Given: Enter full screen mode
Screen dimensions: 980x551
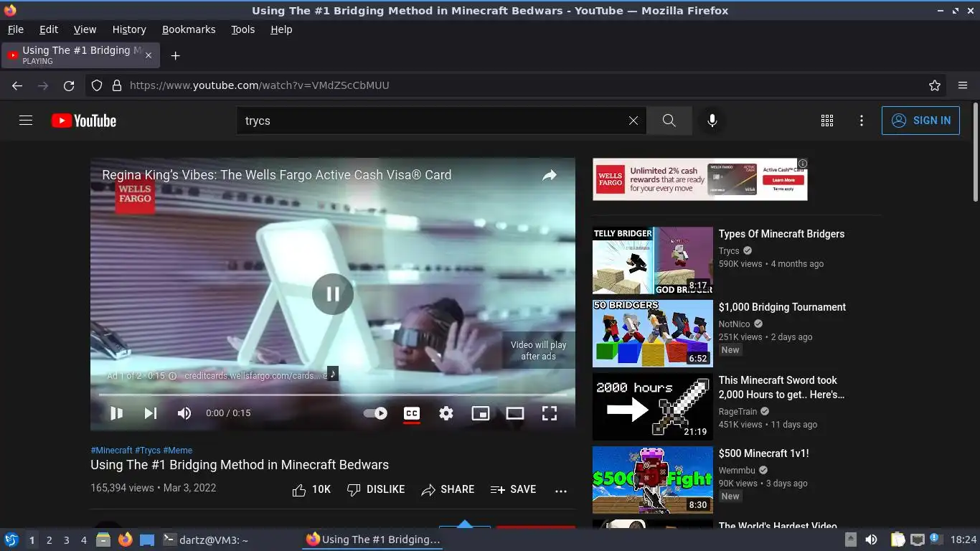Looking at the screenshot, I should (x=550, y=413).
